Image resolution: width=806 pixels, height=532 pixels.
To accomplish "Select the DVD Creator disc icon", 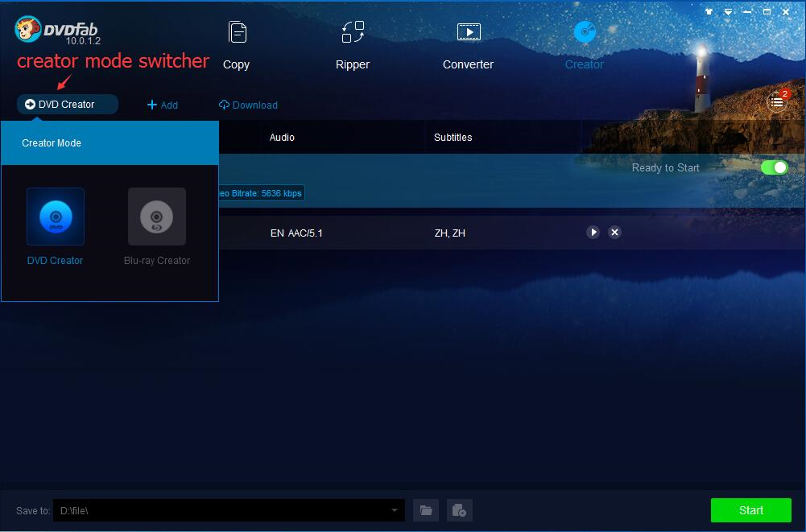I will click(56, 217).
